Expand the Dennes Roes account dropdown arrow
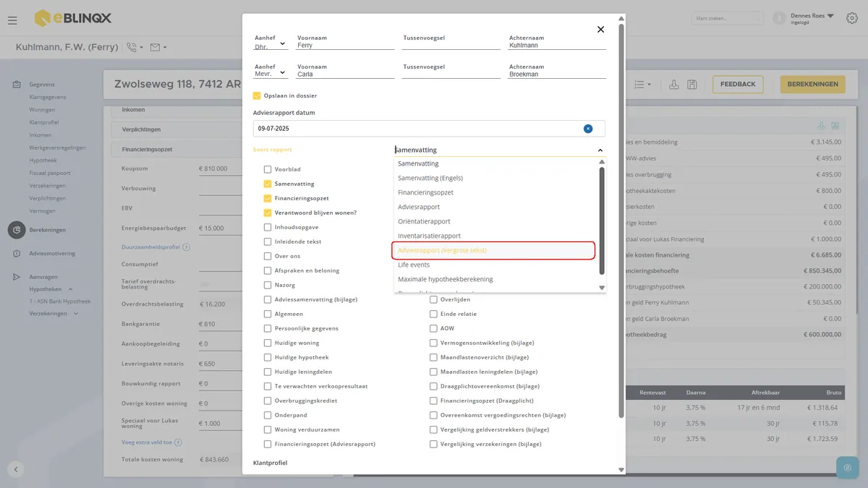 [x=830, y=15]
